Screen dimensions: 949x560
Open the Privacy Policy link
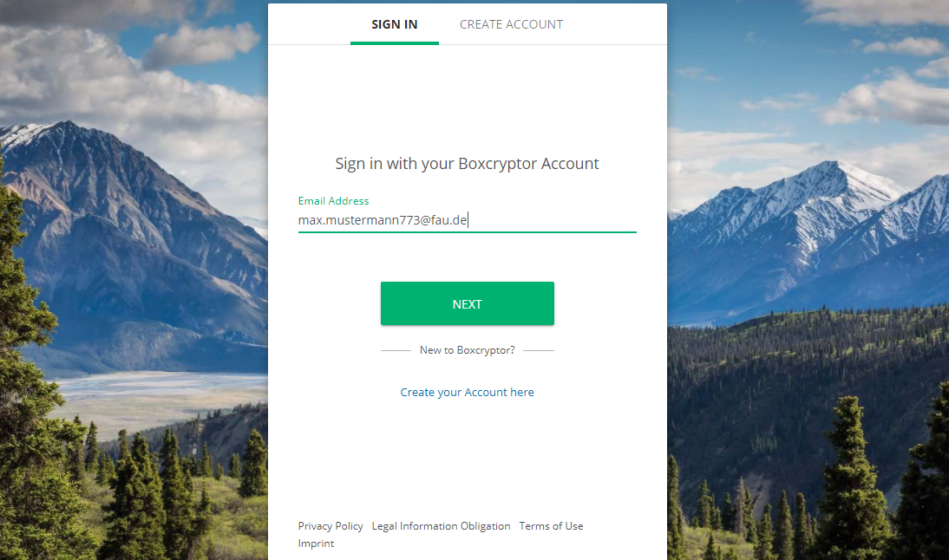pos(331,526)
